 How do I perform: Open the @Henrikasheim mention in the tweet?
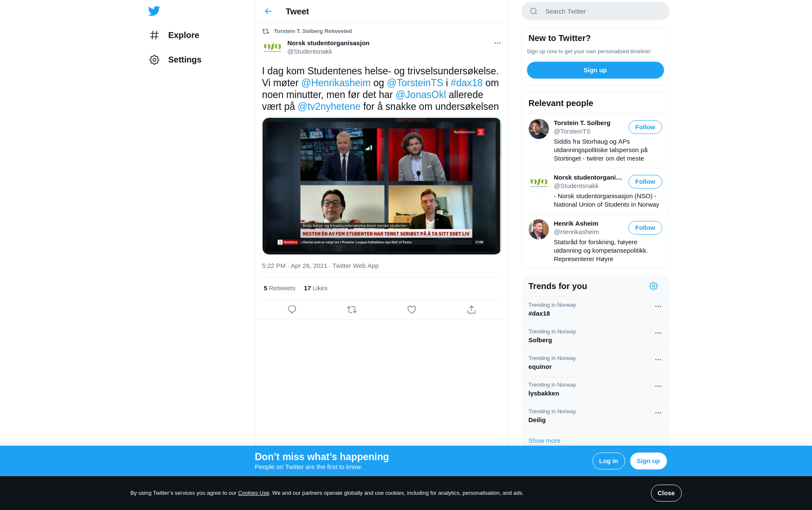(336, 83)
